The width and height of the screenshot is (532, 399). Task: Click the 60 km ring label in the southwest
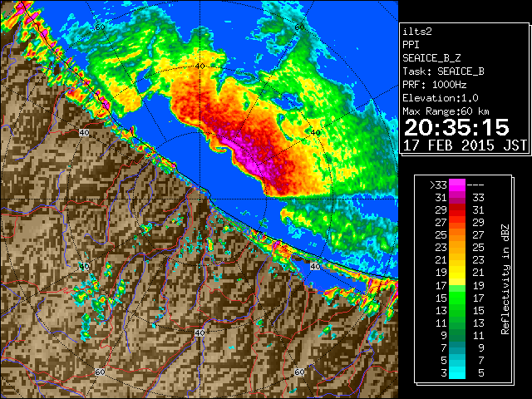tap(100, 372)
